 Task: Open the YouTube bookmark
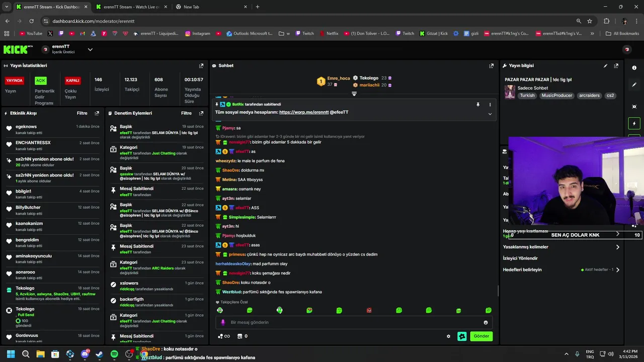pyautogui.click(x=31, y=34)
